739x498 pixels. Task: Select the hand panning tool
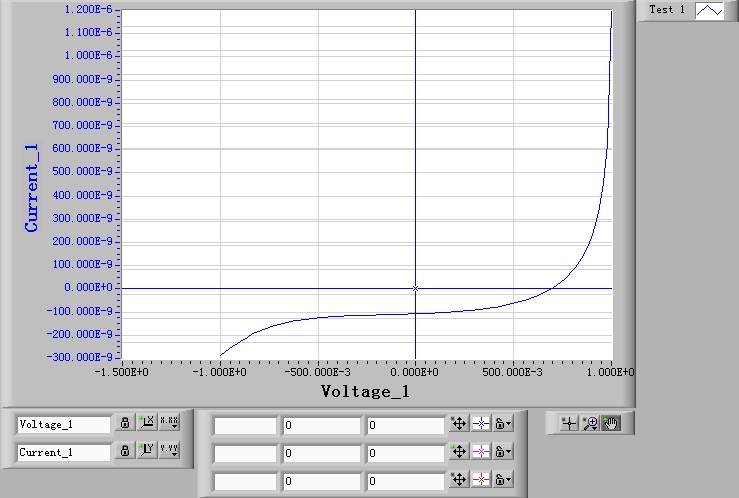[611, 423]
